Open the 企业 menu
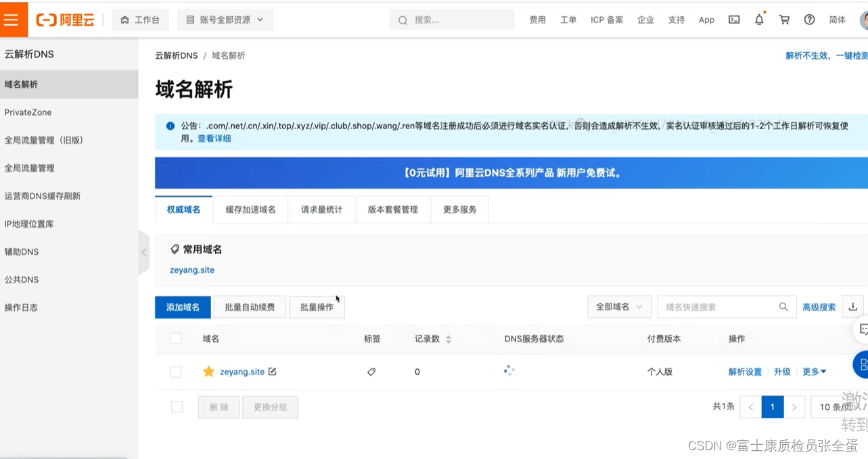This screenshot has height=459, width=868. [645, 20]
